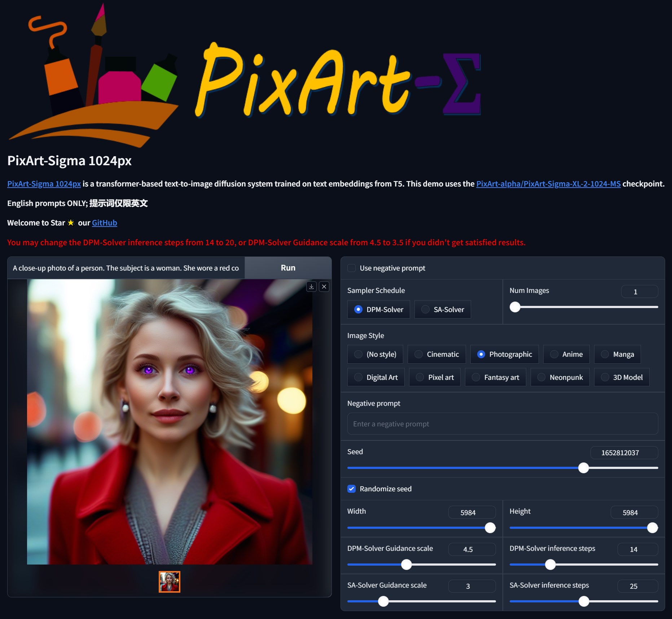This screenshot has width=672, height=619.
Task: Open the GitHub link
Action: pyautogui.click(x=104, y=223)
